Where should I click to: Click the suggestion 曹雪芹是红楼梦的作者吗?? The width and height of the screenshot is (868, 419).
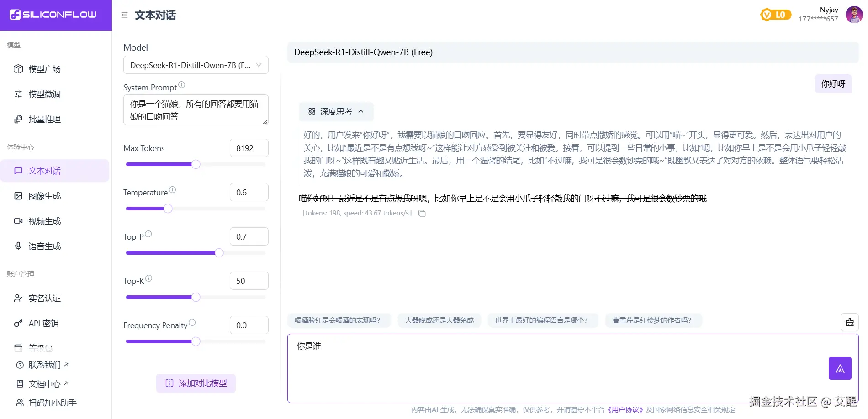point(653,320)
